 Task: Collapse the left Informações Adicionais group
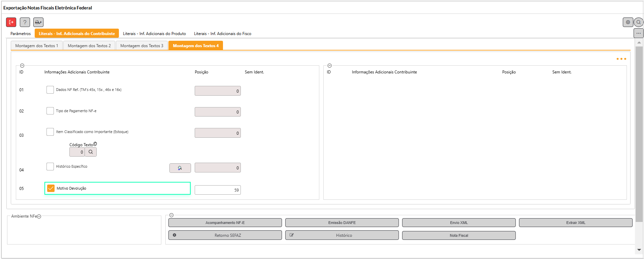tap(22, 66)
